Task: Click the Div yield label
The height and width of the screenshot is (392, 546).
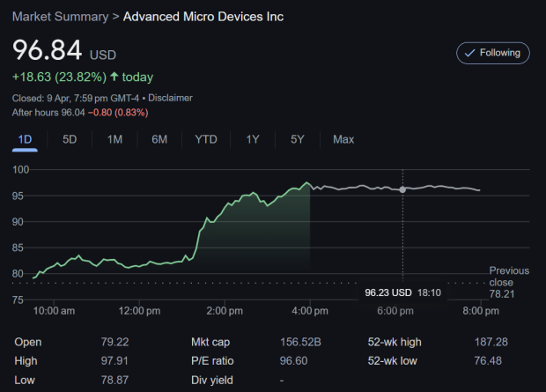Action: (x=212, y=381)
